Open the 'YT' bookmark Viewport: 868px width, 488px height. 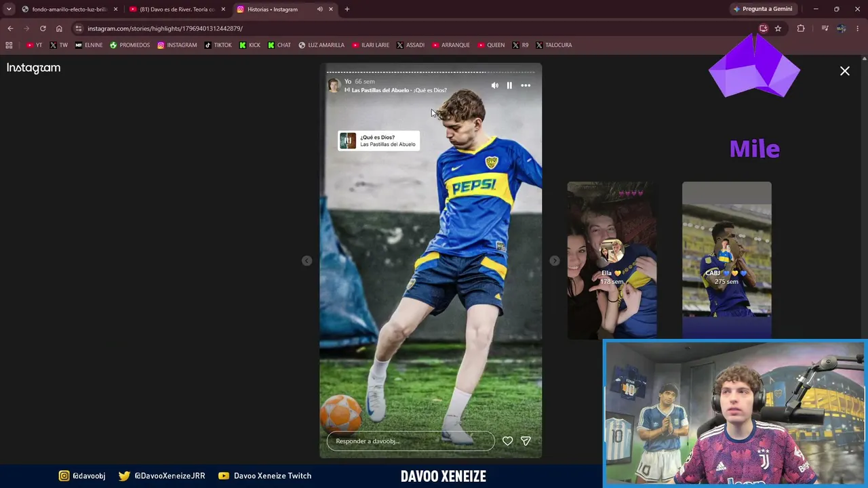(x=34, y=45)
